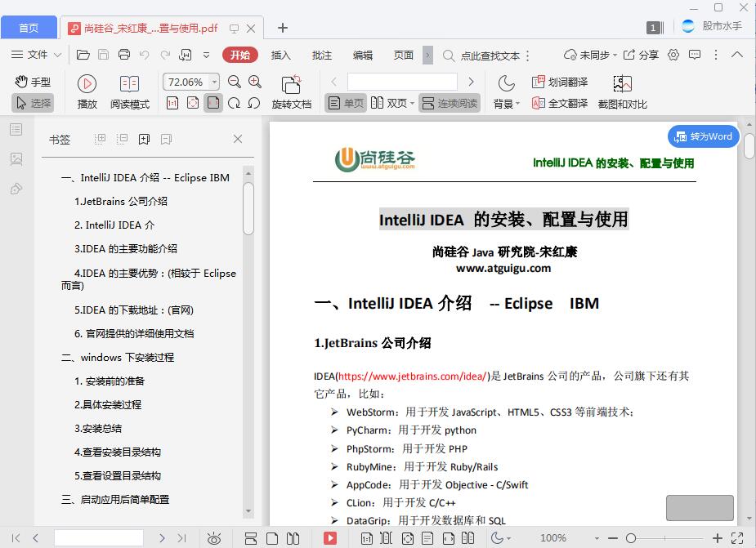
Task: Rotate page clockwise icon
Action: tap(234, 103)
